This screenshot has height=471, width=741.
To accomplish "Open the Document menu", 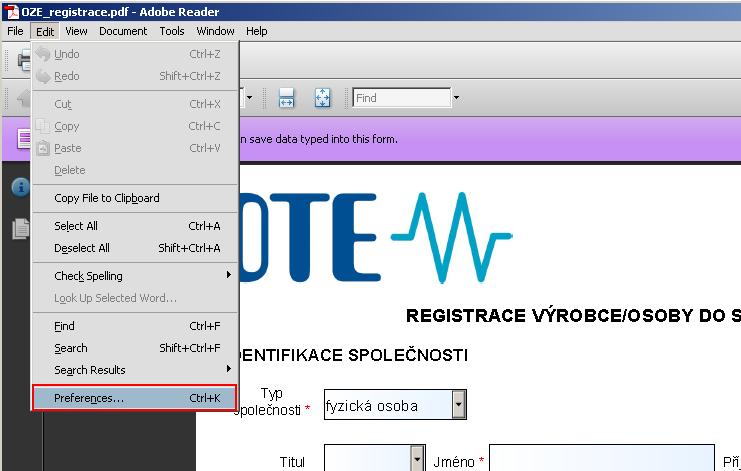I will point(123,31).
